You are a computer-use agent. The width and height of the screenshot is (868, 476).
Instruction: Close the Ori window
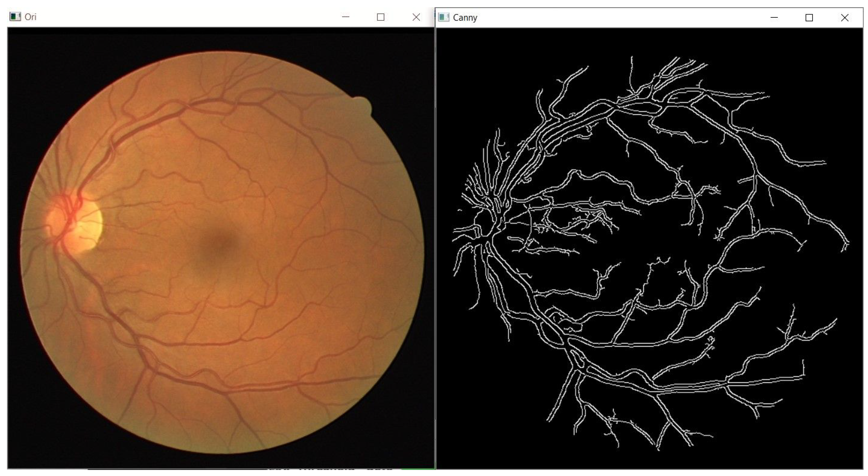416,17
